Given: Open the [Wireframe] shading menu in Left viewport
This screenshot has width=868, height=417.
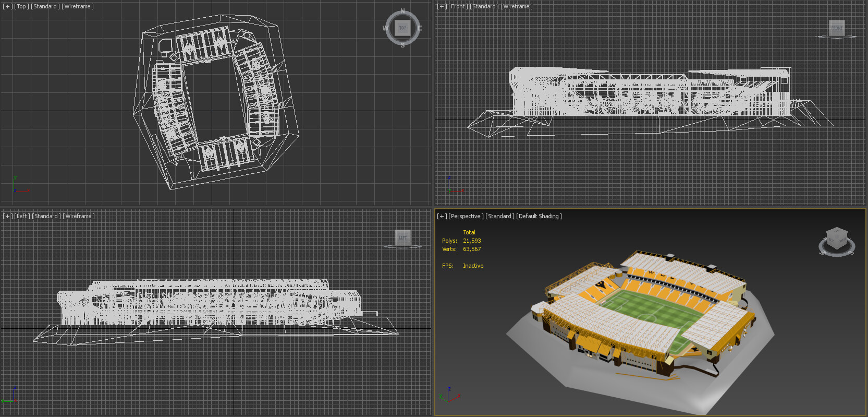Looking at the screenshot, I should 79,216.
